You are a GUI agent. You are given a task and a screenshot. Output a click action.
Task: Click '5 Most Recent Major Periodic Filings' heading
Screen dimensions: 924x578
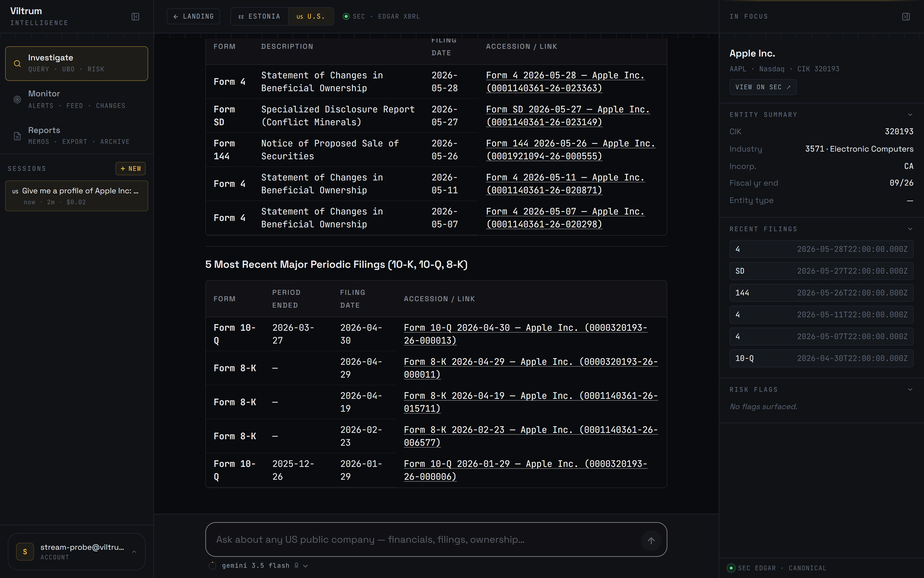[336, 265]
